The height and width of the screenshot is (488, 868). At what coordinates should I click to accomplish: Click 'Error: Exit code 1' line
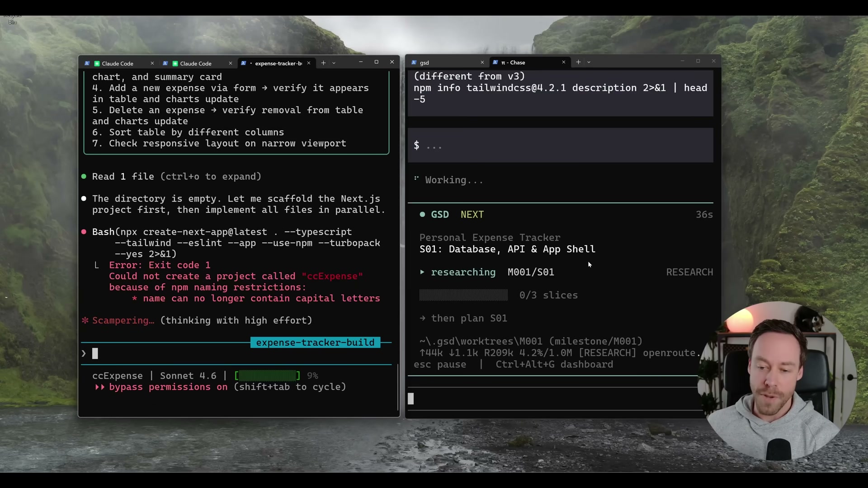(x=160, y=265)
